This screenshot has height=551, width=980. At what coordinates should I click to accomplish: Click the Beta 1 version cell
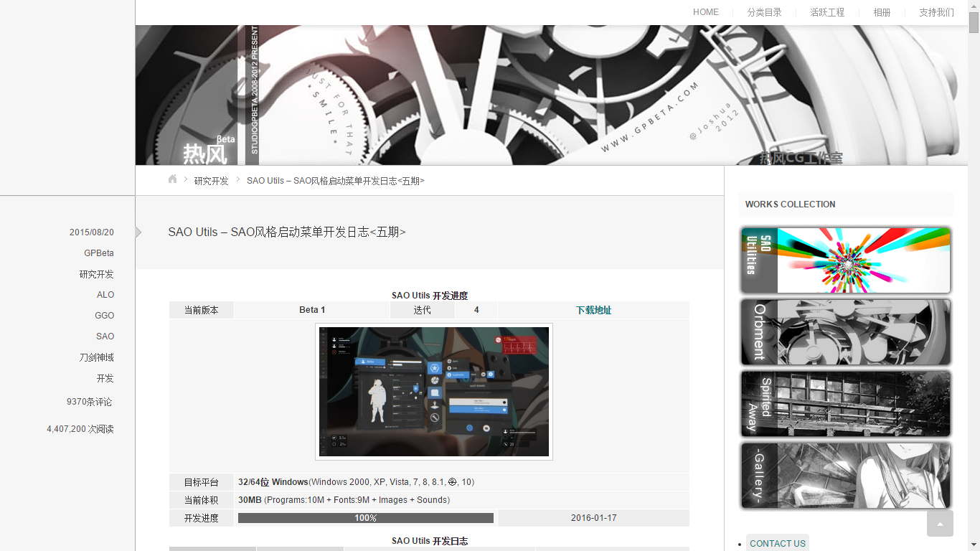point(312,310)
